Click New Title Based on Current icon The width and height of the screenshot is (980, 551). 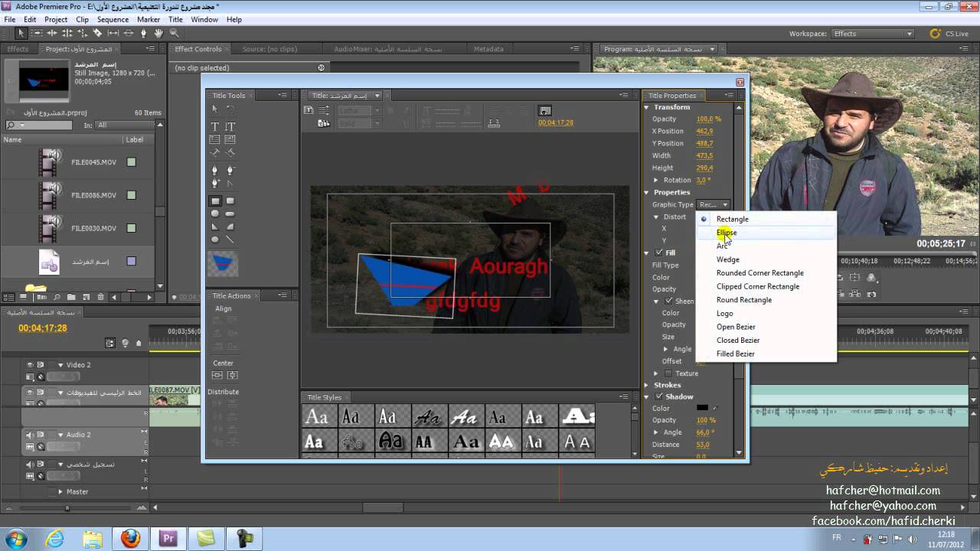(309, 110)
